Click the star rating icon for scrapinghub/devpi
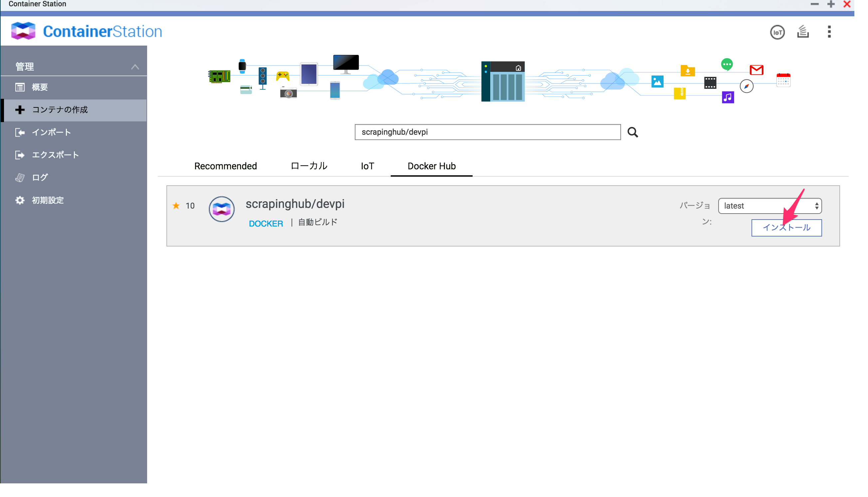868x497 pixels. (176, 206)
